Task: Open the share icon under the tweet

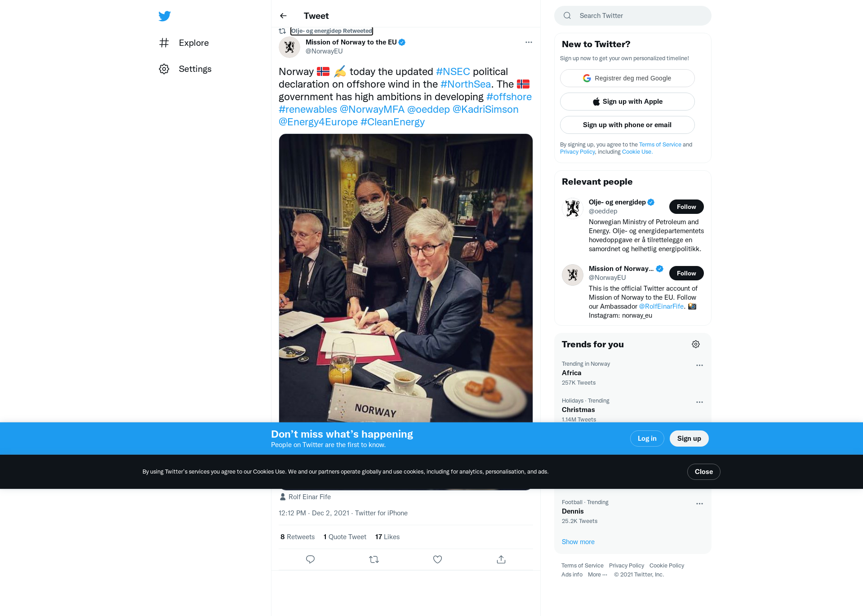Action: 501,559
